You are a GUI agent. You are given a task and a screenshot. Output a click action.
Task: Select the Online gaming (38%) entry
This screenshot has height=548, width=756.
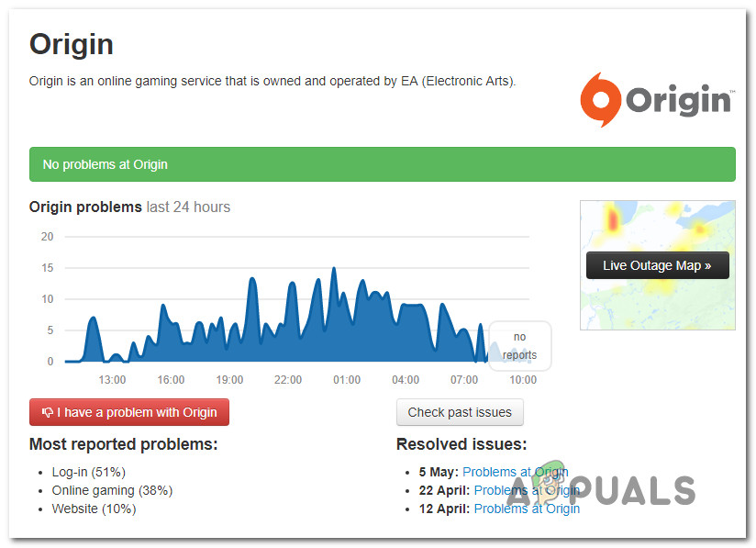click(112, 490)
